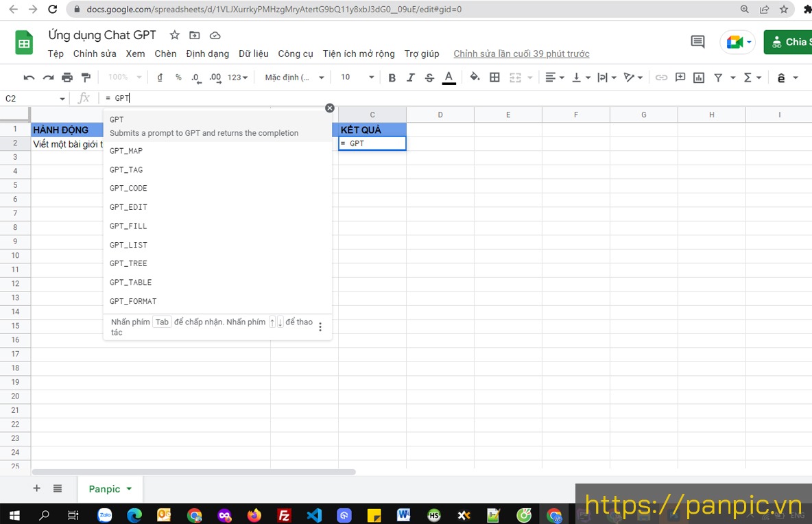Close the formula suggestion popup
This screenshot has height=524, width=812.
330,108
